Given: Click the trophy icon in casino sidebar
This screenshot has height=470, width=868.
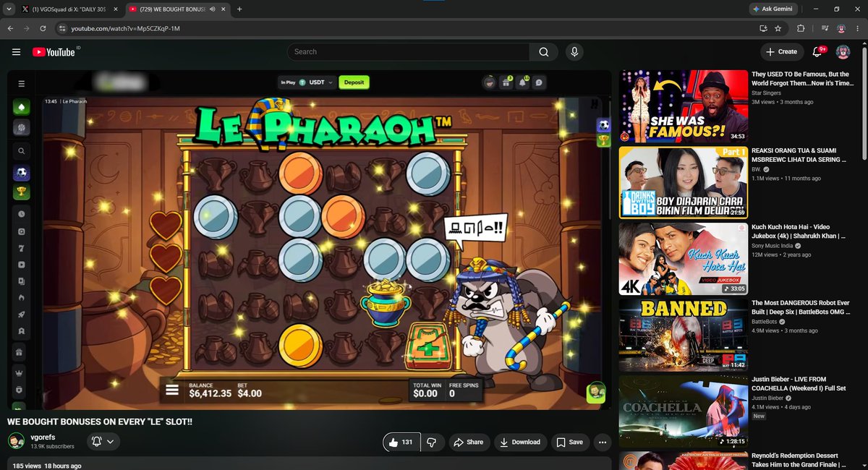Looking at the screenshot, I should pyautogui.click(x=22, y=192).
